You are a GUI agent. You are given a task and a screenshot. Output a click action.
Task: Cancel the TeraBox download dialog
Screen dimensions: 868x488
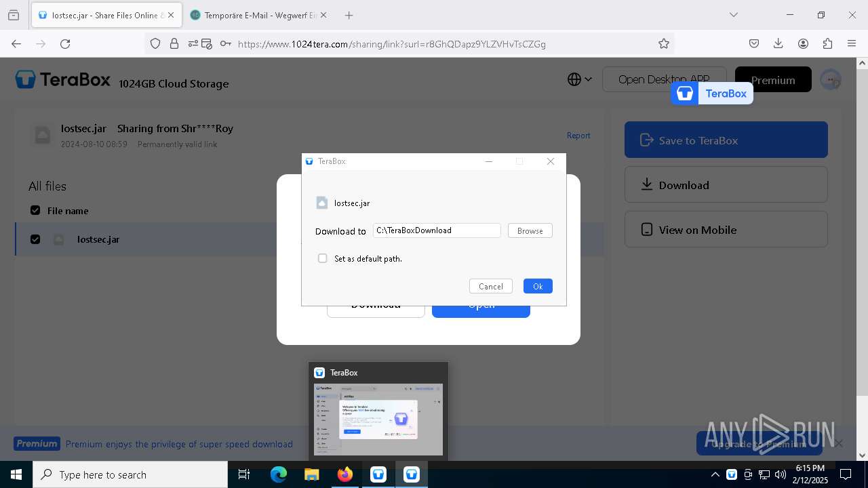(490, 286)
